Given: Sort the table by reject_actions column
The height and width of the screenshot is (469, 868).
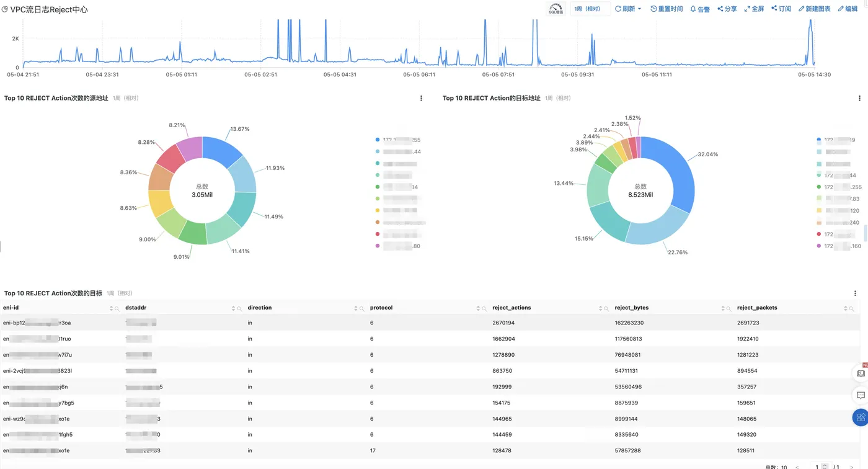Looking at the screenshot, I should click(x=601, y=308).
